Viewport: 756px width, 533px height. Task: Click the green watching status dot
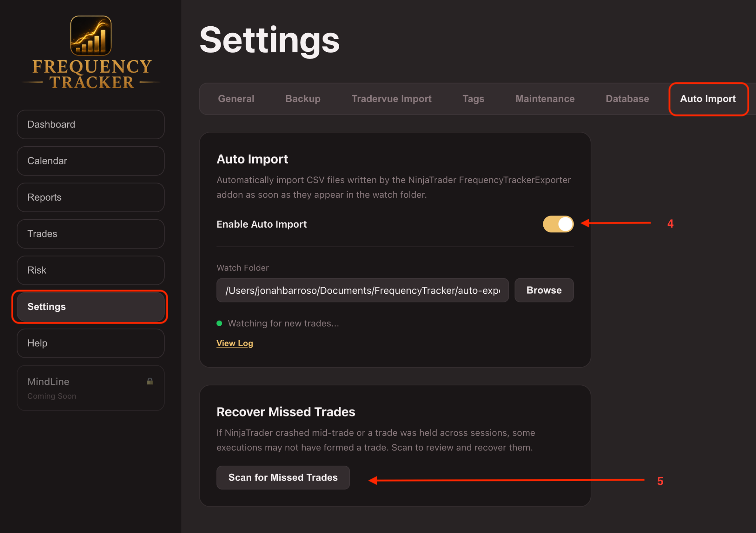(219, 323)
